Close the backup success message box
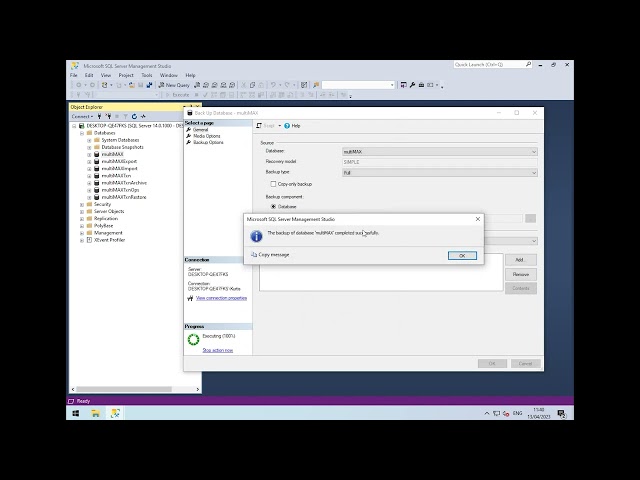Screen dimensions: 640x480 point(478,219)
